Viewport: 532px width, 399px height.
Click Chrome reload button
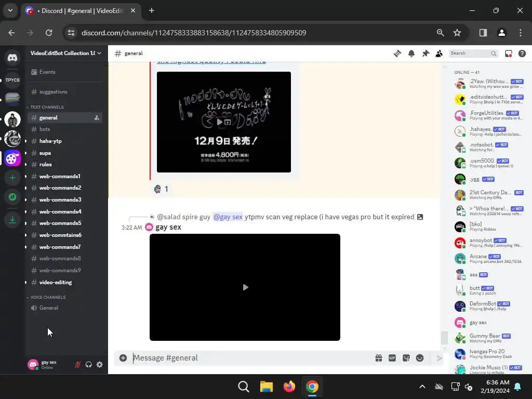point(49,33)
